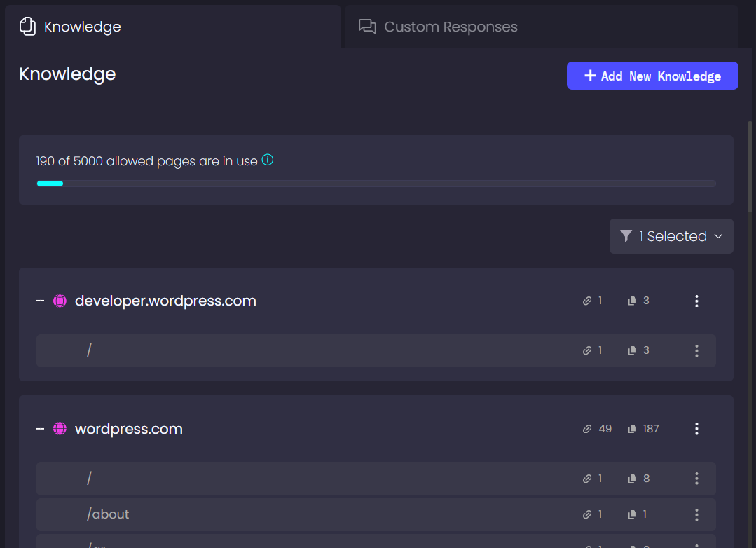Click the pages icon in the /about row
756x548 pixels.
pos(632,515)
